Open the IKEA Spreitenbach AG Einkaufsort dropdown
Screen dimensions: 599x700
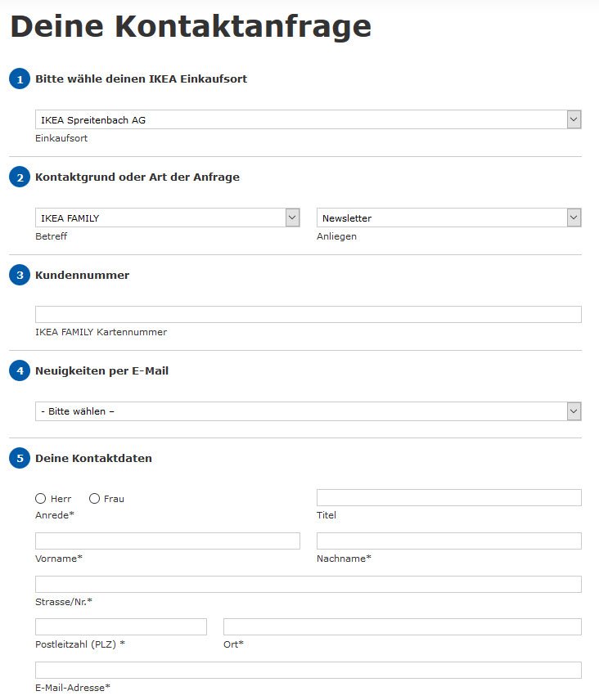[x=309, y=119]
